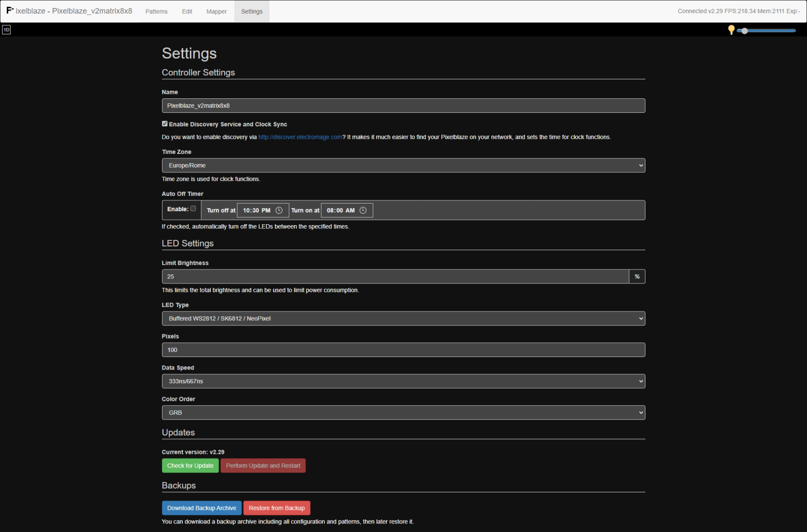Go to the Mapper tab
Screen dimensions: 807x532
217,11
